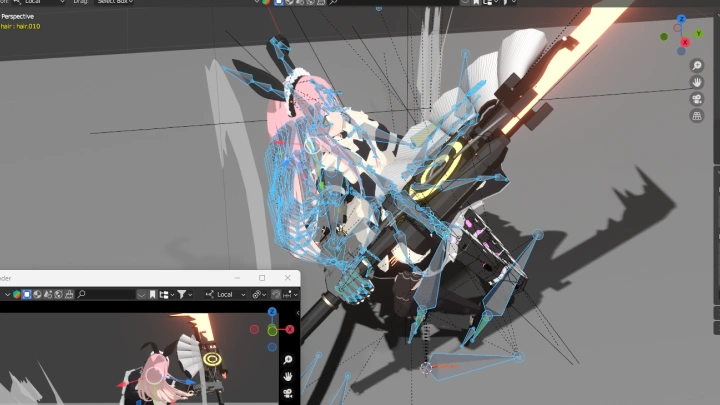
Task: Click red X axis in small window gizmo
Action: 290,329
